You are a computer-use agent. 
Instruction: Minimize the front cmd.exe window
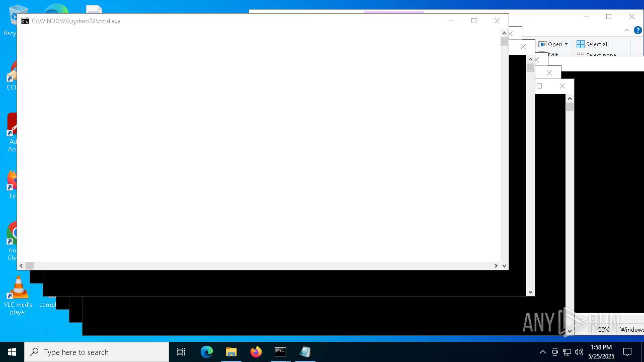coord(451,21)
